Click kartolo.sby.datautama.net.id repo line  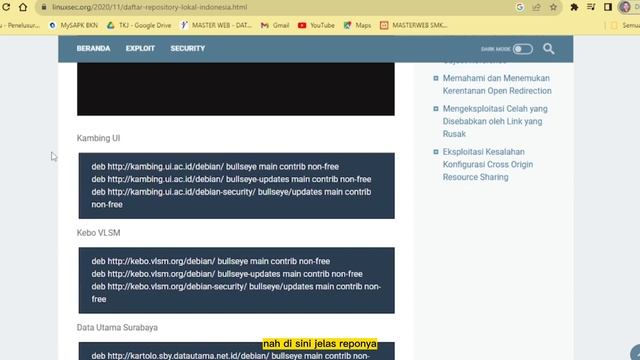point(231,356)
